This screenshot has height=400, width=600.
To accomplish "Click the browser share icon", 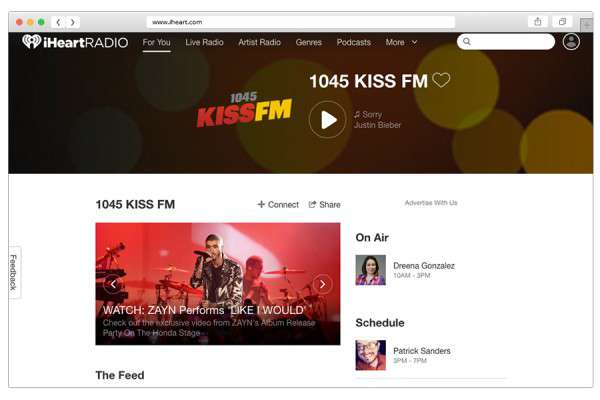I will [x=538, y=22].
